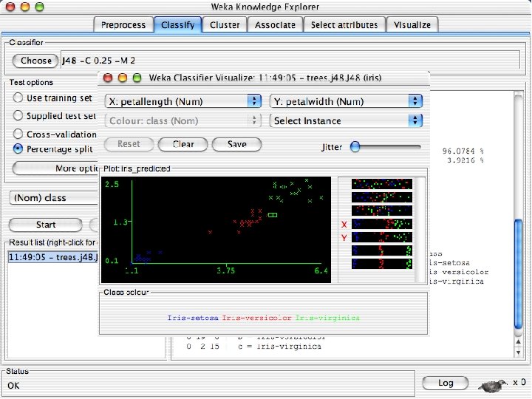Image resolution: width=532 pixels, height=399 pixels.
Task: Select the Supplied test set option
Action: coord(18,116)
